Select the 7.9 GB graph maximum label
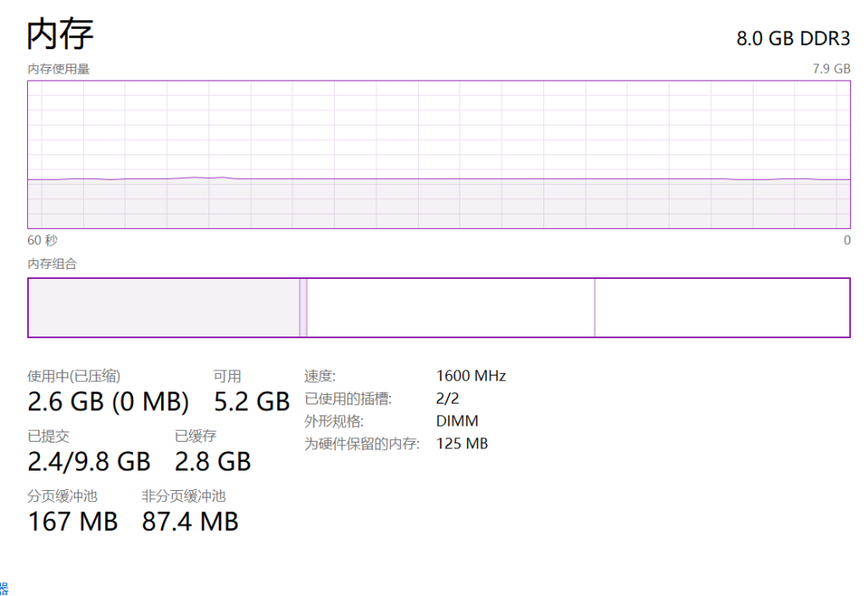The image size is (868, 596). pyautogui.click(x=831, y=69)
